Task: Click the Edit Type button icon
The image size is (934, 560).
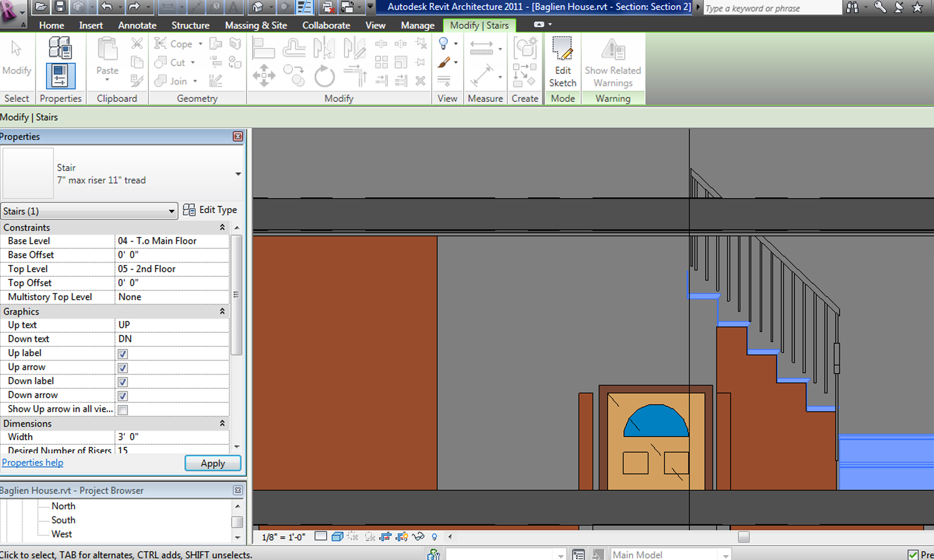Action: tap(189, 210)
